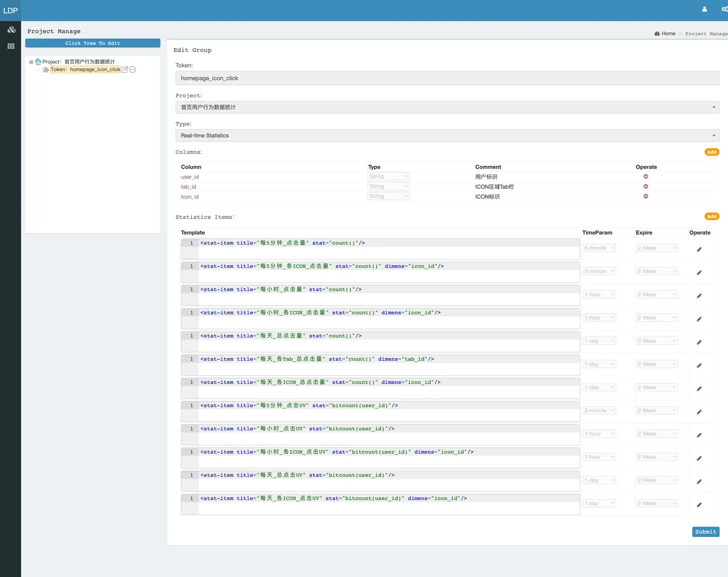Edit the 每小时_点击量 stat item pencil
728x577 pixels.
click(699, 296)
